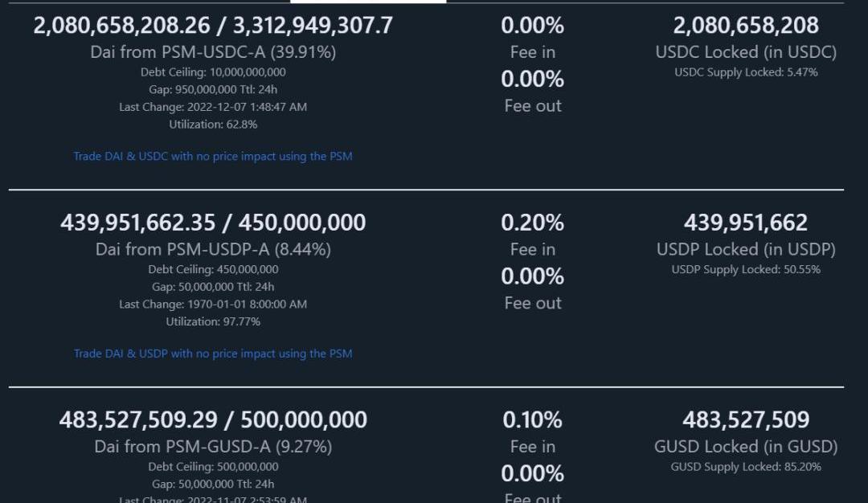Click the GUSD Locked (in GUSD) label
868x503 pixels.
coord(746,447)
